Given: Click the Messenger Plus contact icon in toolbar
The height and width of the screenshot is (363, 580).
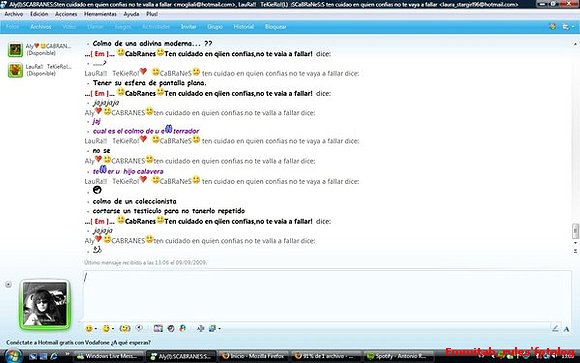Looking at the screenshot, I should (x=183, y=328).
